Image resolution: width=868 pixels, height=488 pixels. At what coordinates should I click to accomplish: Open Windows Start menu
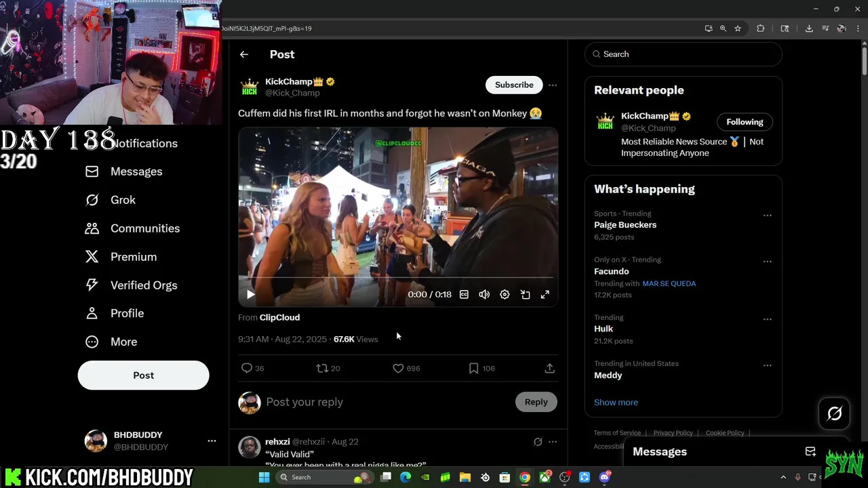(264, 477)
